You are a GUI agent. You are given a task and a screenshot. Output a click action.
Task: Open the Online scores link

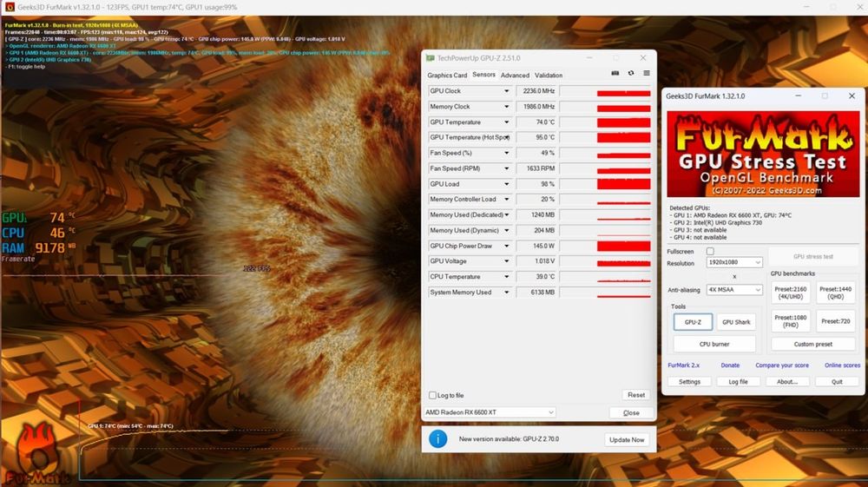point(842,365)
